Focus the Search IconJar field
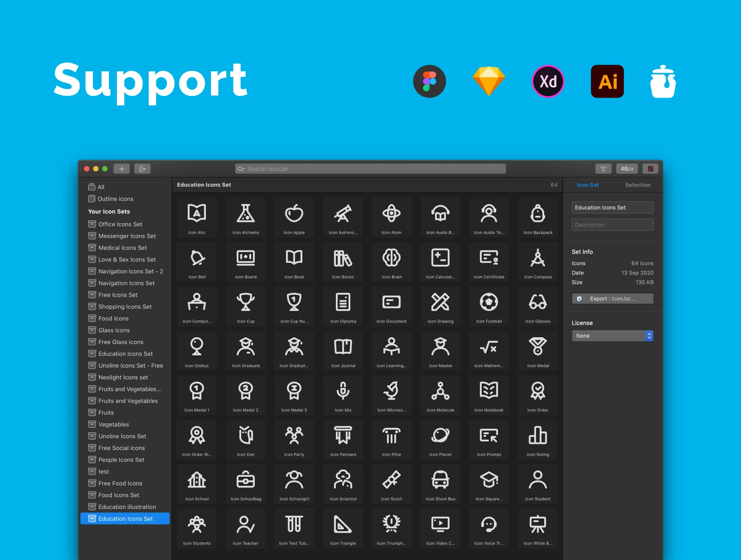 tap(370, 169)
